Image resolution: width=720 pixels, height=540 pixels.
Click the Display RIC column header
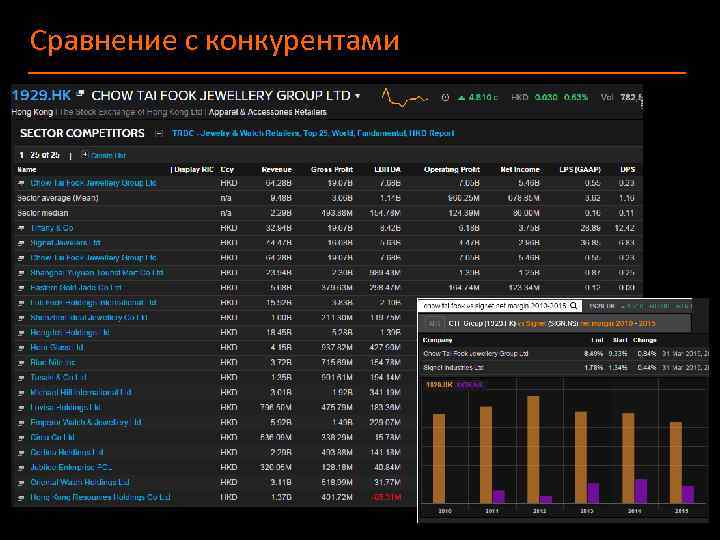tap(192, 170)
